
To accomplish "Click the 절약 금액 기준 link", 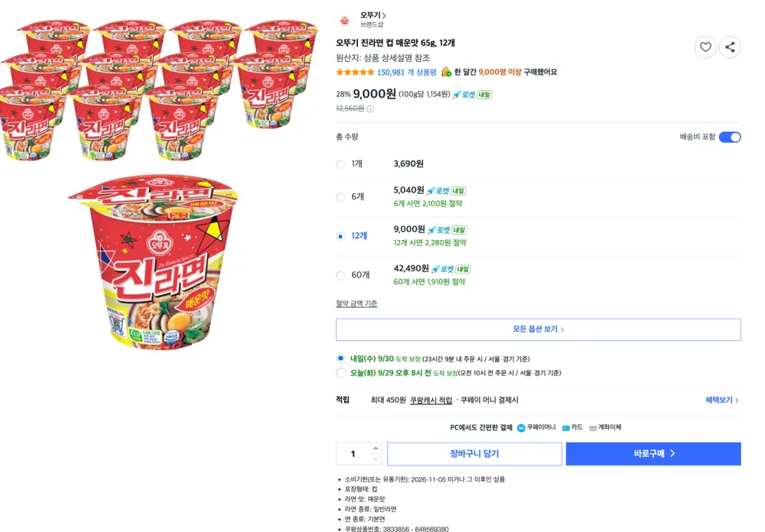I will pyautogui.click(x=356, y=303).
